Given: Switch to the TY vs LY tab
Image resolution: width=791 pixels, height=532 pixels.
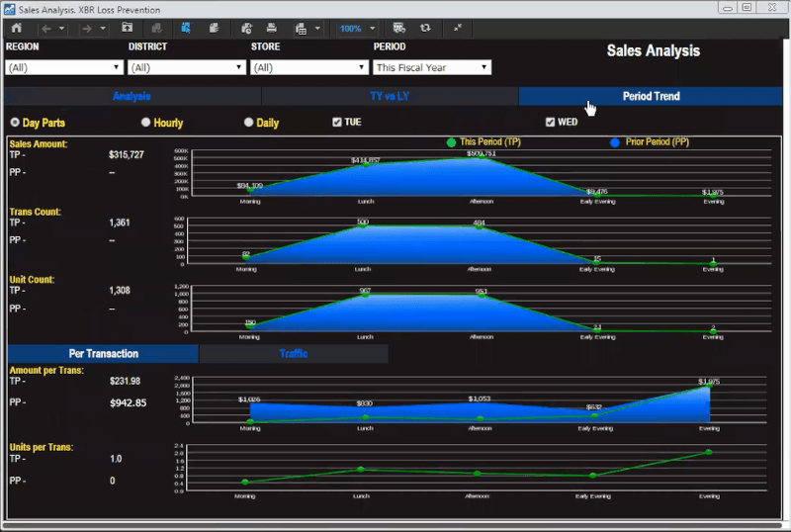Looking at the screenshot, I should [x=390, y=96].
